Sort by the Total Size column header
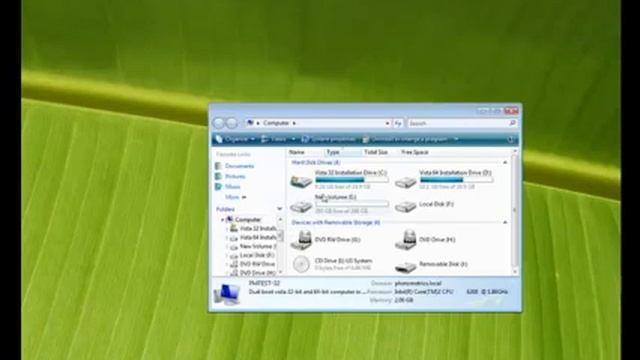The width and height of the screenshot is (640, 360). coord(376,152)
